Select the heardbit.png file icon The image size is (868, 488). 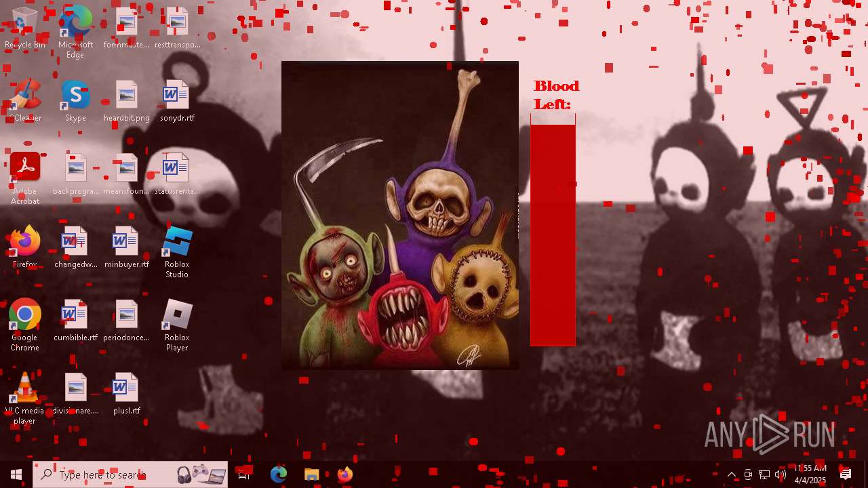tap(126, 101)
